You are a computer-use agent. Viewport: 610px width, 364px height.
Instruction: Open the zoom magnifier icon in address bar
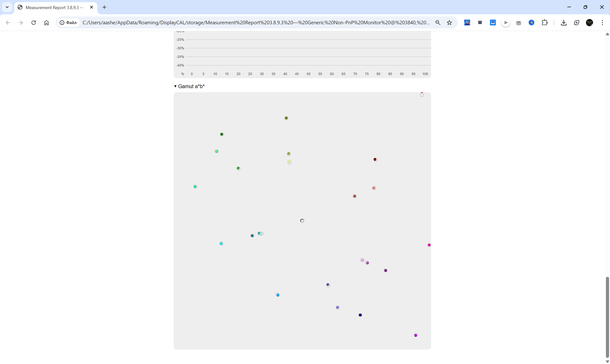coord(437,23)
